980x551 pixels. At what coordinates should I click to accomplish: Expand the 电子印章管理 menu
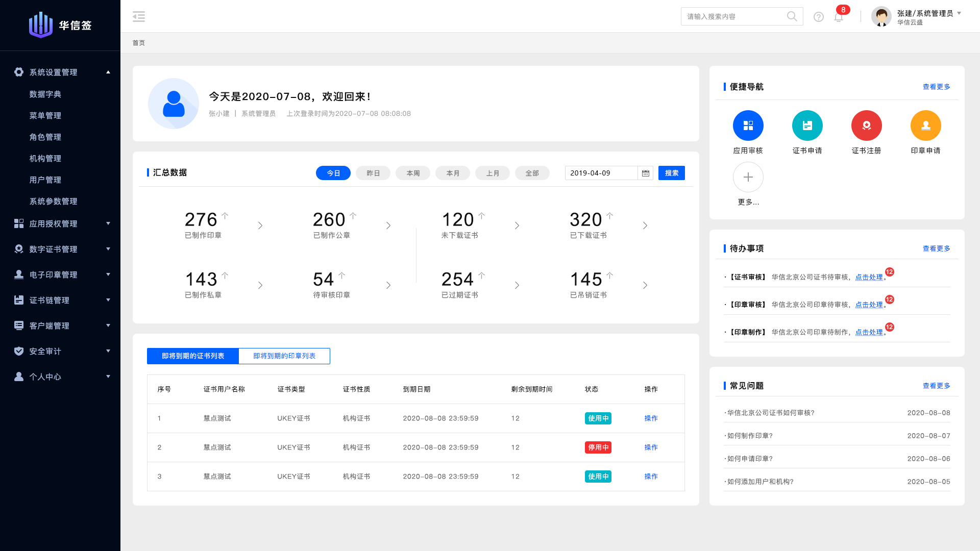pyautogui.click(x=108, y=274)
